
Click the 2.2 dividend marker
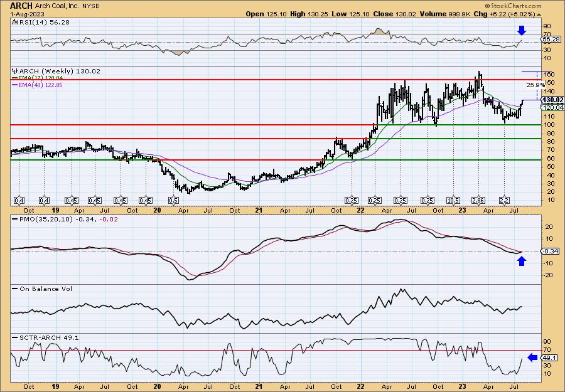[x=504, y=201]
